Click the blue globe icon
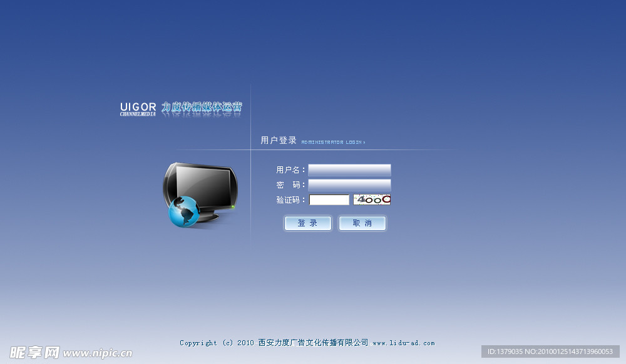This screenshot has width=626, height=364. (x=184, y=211)
